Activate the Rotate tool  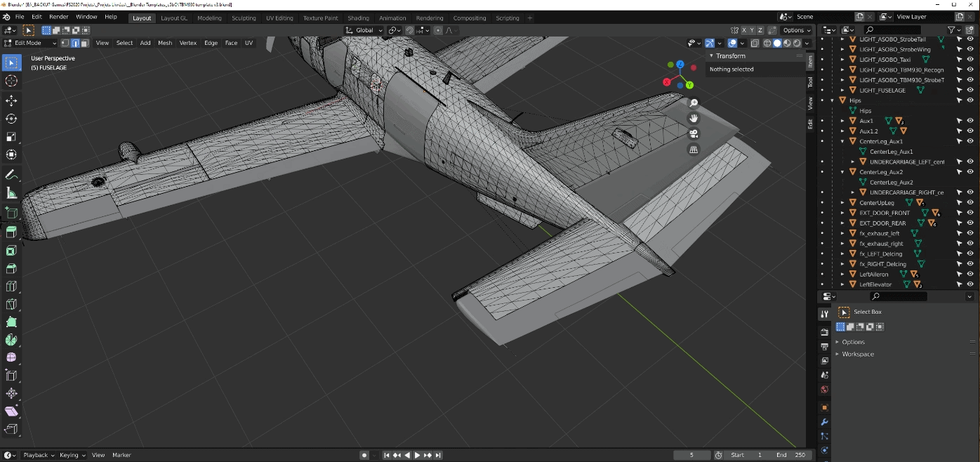(11, 119)
